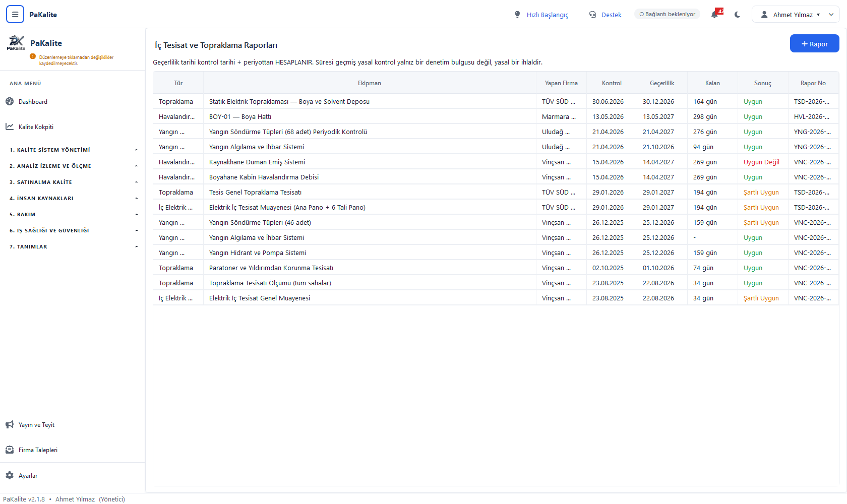This screenshot has height=504, width=847.
Task: Sort by Geçerlilik column header
Action: (662, 83)
